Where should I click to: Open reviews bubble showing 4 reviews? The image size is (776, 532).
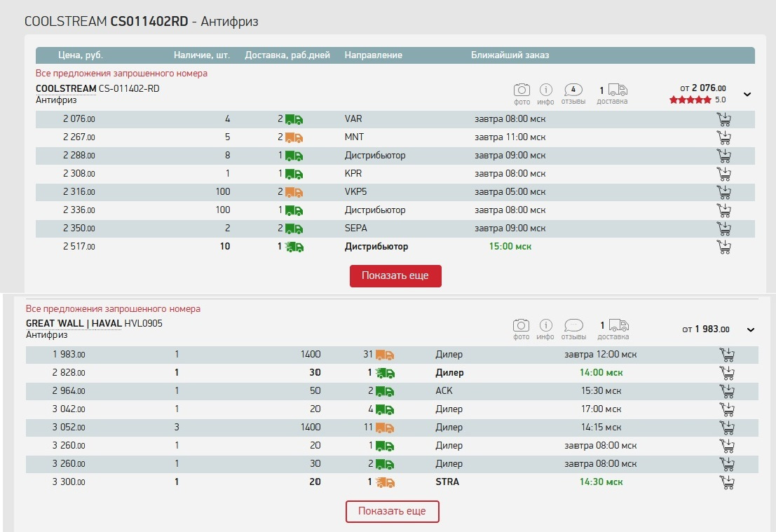(x=573, y=90)
